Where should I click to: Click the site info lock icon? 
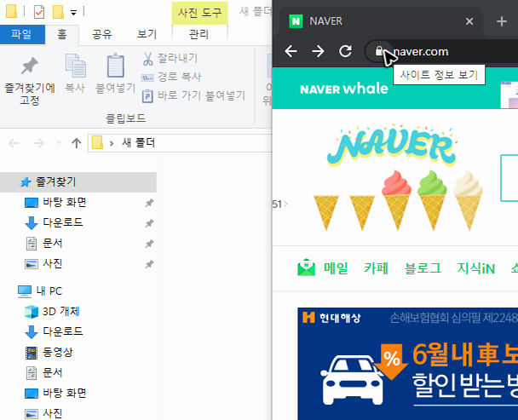click(379, 51)
